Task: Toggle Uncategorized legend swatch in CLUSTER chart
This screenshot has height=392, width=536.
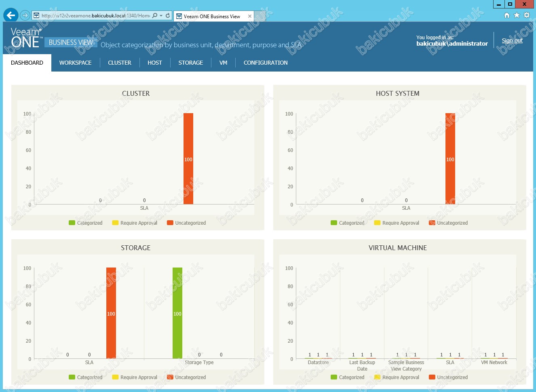Action: pos(170,223)
